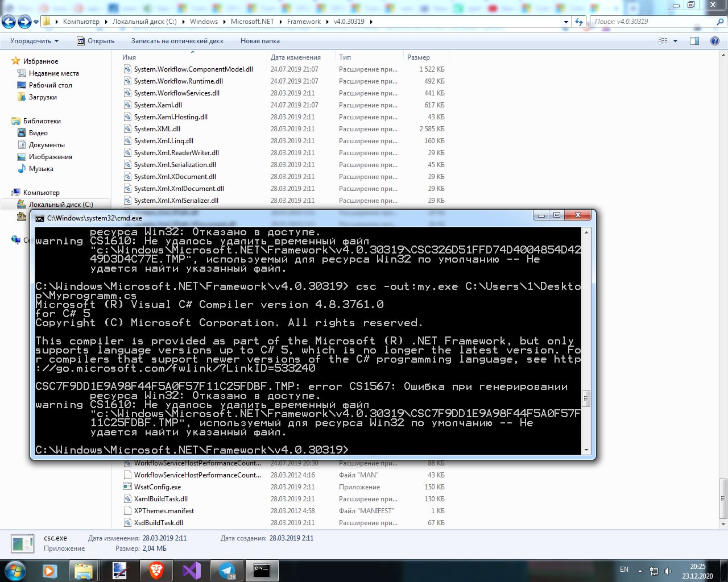Open volume control in system tray
Screen dimensions: 728x582
point(668,571)
